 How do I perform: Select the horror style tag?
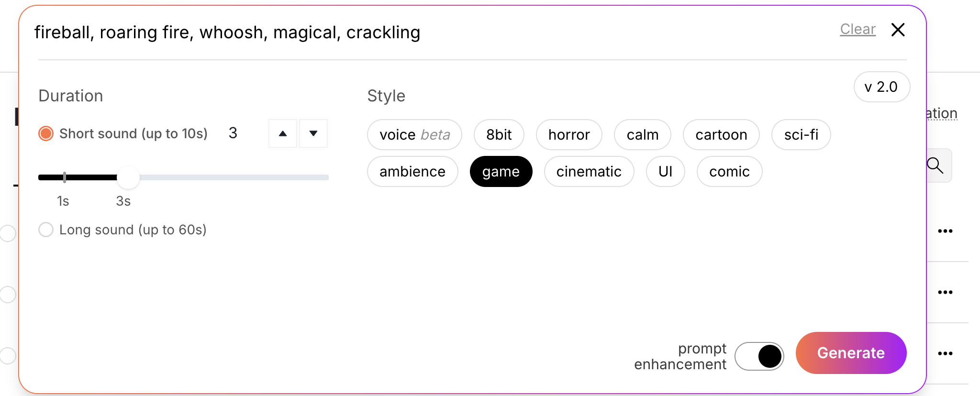click(569, 135)
